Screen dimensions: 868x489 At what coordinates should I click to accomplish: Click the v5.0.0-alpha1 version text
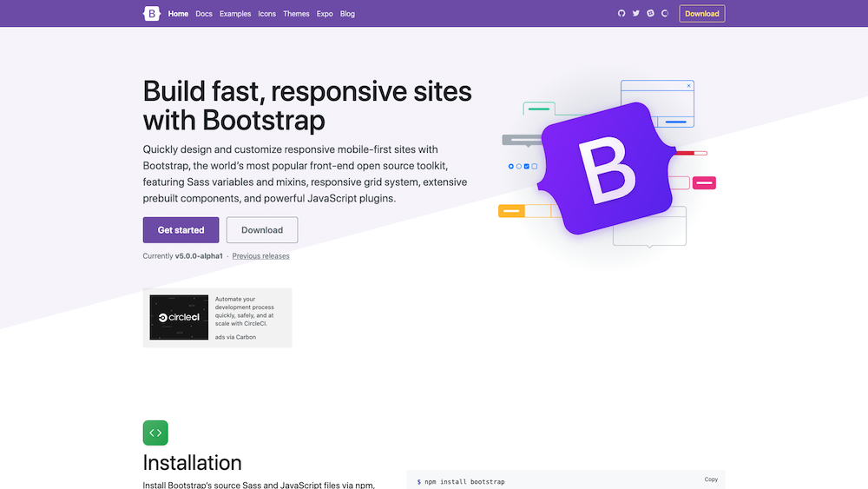pos(199,256)
